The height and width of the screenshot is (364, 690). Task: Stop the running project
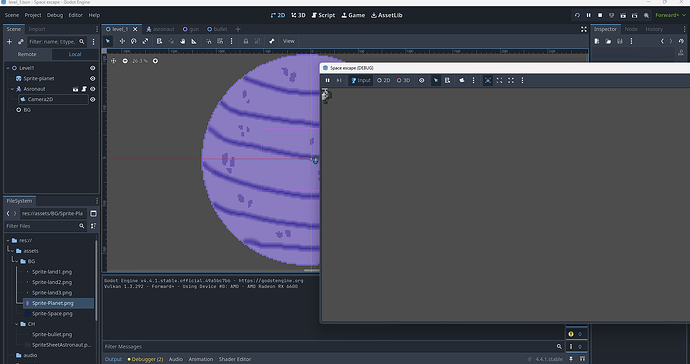coord(600,15)
